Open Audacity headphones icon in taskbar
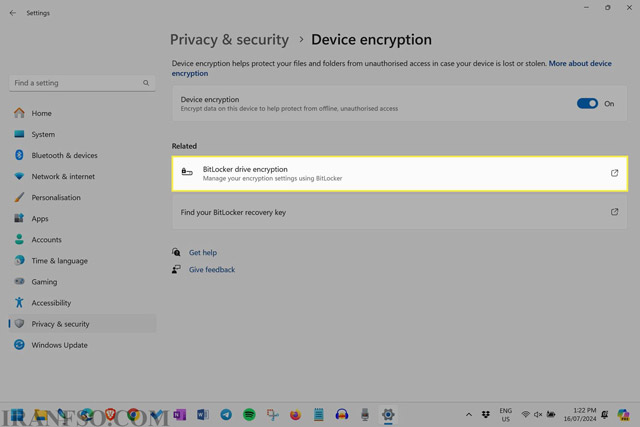The width and height of the screenshot is (640, 427). [342, 415]
